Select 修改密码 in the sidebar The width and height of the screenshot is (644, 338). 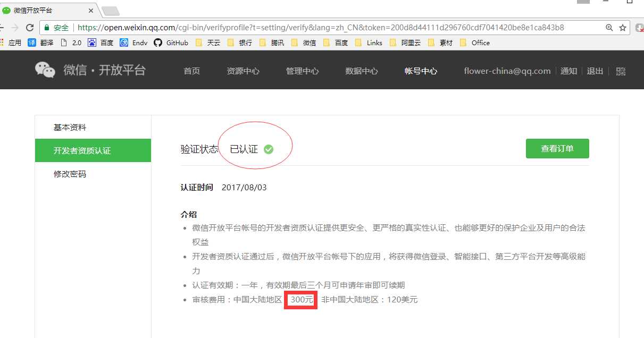[93, 174]
